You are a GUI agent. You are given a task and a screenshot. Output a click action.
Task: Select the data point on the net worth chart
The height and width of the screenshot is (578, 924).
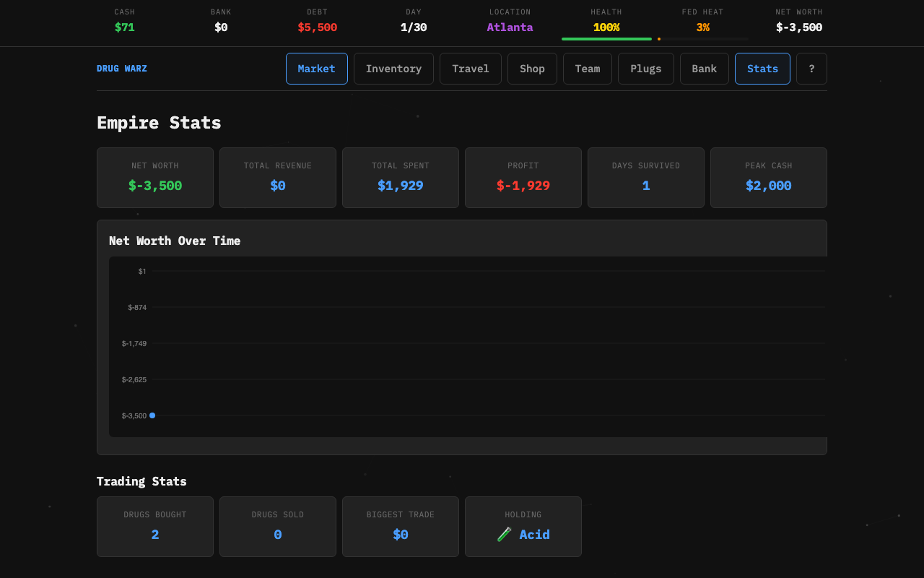click(152, 415)
